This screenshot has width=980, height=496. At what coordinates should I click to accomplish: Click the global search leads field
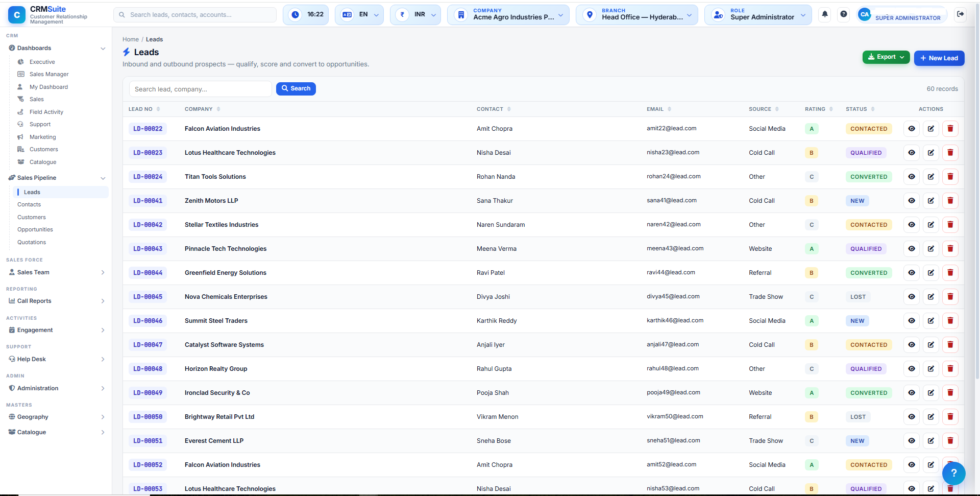(x=195, y=15)
